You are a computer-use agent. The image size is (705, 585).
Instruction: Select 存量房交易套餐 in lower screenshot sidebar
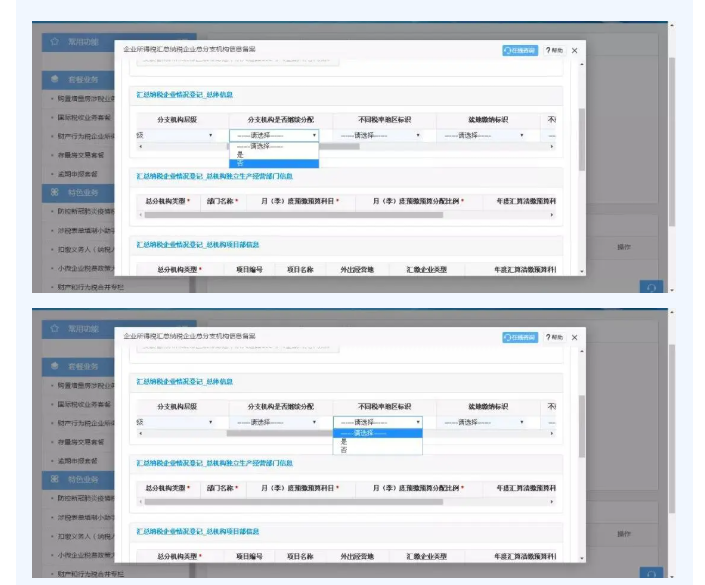click(80, 442)
